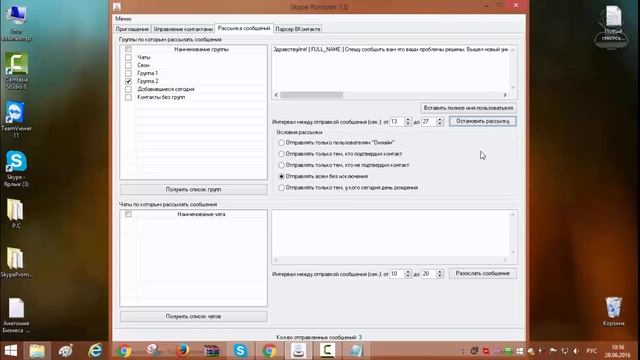Screen dimensions: 640x360
Task: Switch to the Приглашения tab
Action: pyautogui.click(x=132, y=29)
